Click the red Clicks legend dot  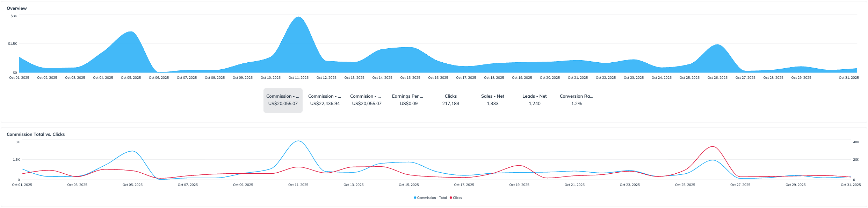tap(451, 198)
